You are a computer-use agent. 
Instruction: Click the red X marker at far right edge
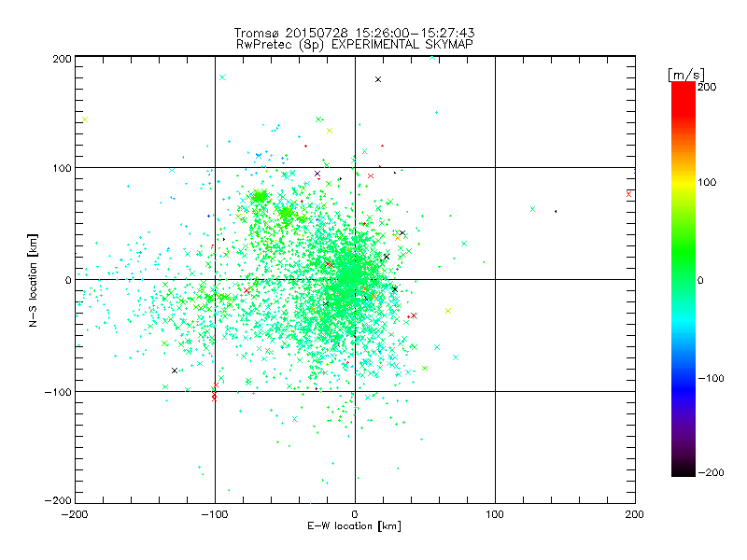pyautogui.click(x=628, y=194)
